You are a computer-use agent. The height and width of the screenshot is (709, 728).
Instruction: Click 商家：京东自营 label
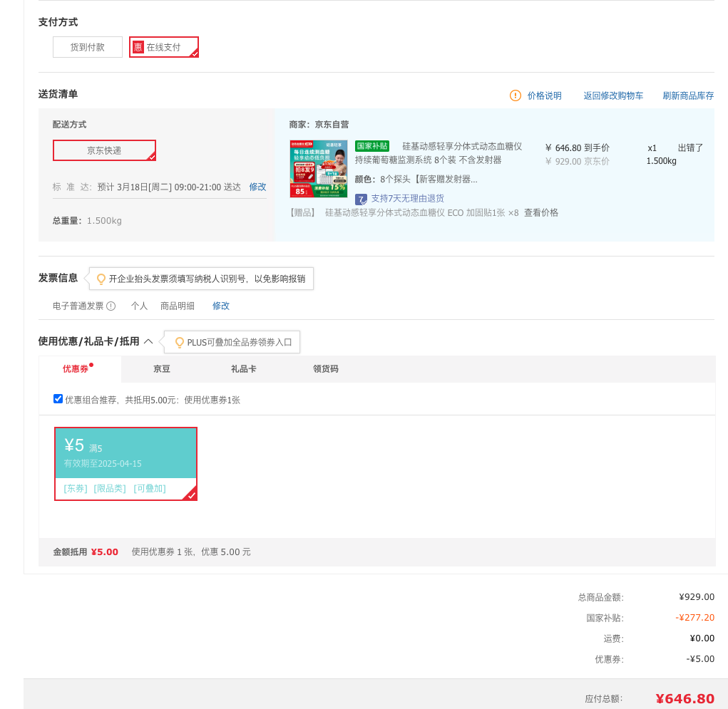point(319,125)
